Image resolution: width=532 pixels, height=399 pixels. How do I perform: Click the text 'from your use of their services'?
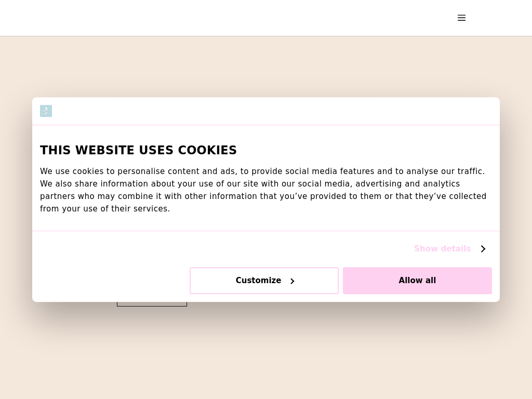pyautogui.click(x=104, y=209)
